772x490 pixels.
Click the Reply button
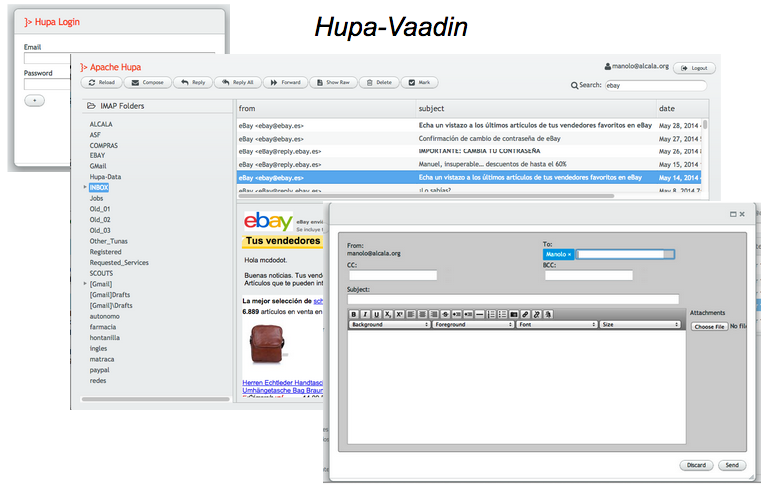[x=193, y=83]
